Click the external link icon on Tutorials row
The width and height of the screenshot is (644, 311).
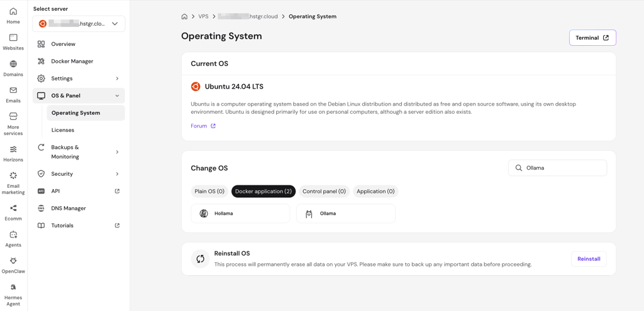click(x=117, y=226)
